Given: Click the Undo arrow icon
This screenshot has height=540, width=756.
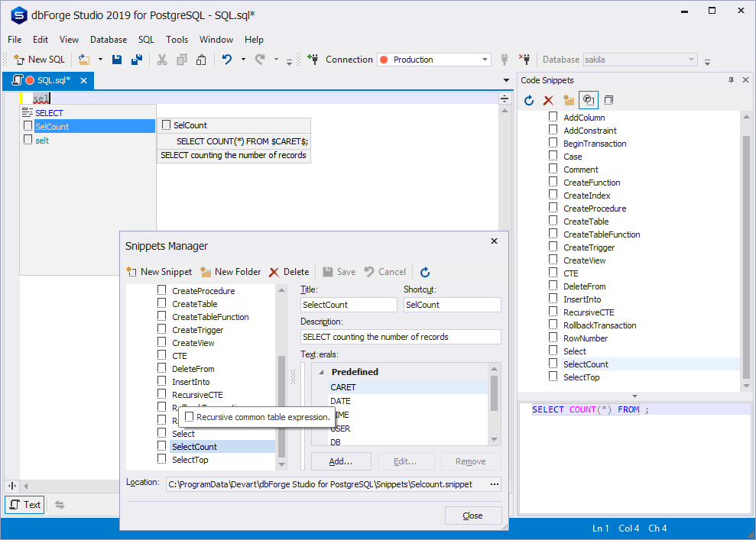Looking at the screenshot, I should tap(226, 60).
